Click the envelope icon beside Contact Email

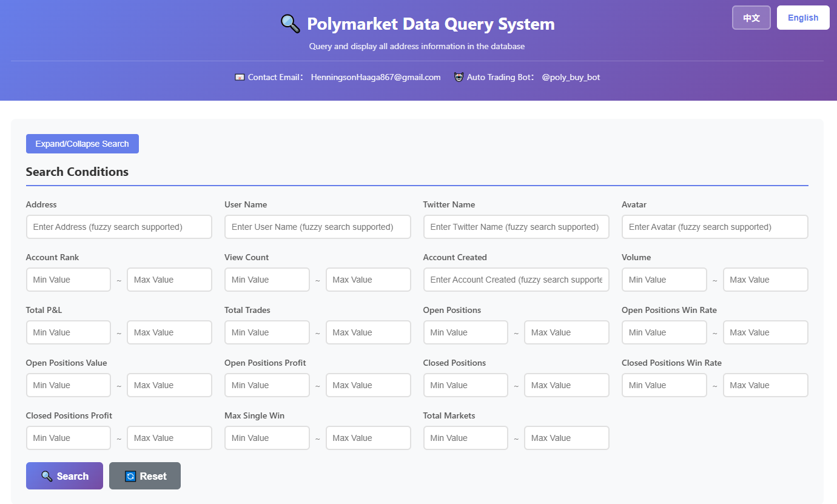click(240, 77)
